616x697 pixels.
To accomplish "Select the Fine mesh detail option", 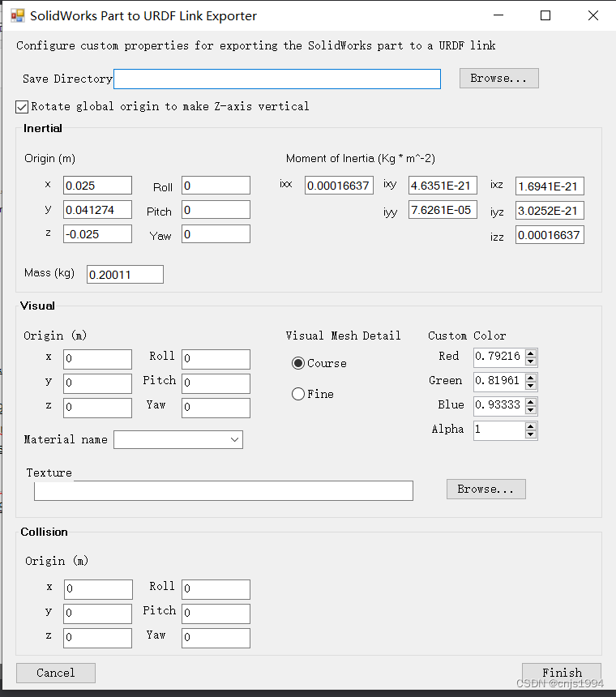I will [x=298, y=394].
